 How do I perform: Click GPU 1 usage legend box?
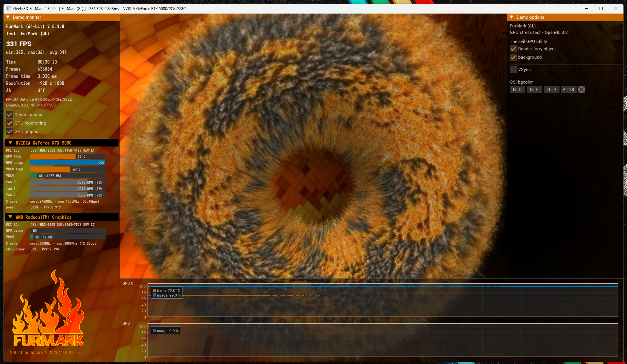pos(166,330)
